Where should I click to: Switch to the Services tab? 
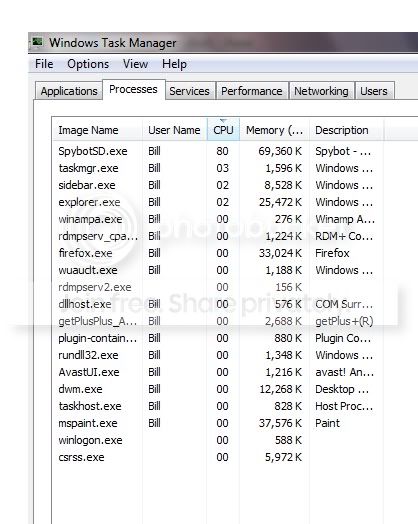point(189,91)
